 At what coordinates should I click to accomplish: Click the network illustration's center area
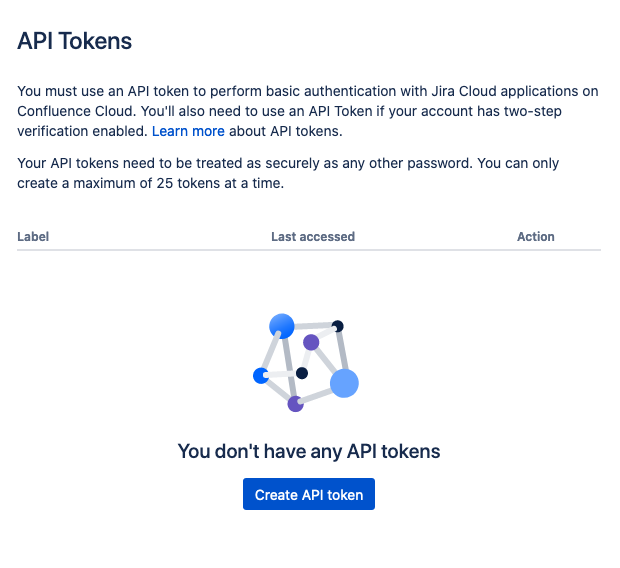tap(306, 363)
